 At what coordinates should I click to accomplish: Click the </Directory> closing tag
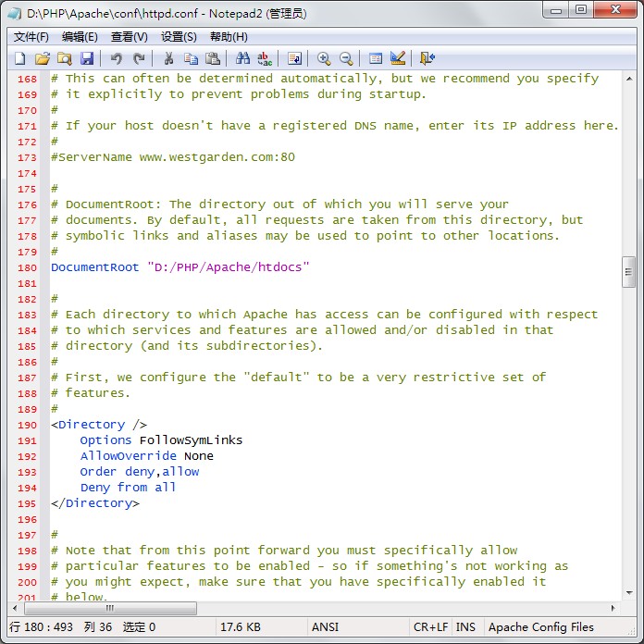[x=95, y=503]
